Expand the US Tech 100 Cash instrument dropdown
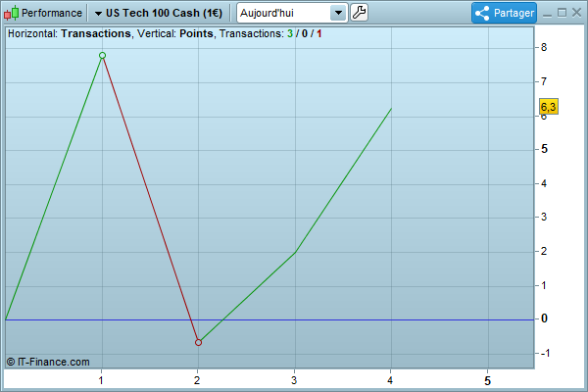 tap(98, 14)
